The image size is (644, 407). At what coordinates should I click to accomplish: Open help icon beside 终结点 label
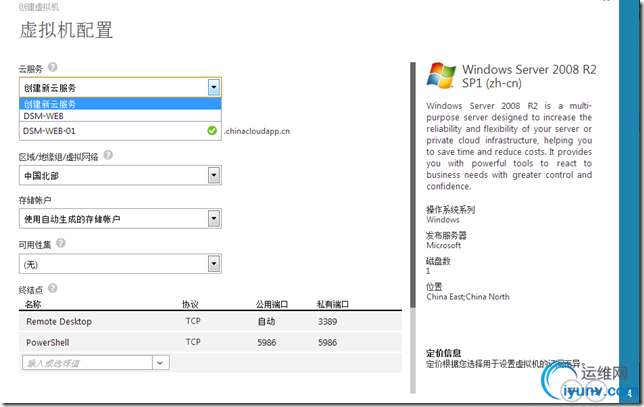point(53,288)
